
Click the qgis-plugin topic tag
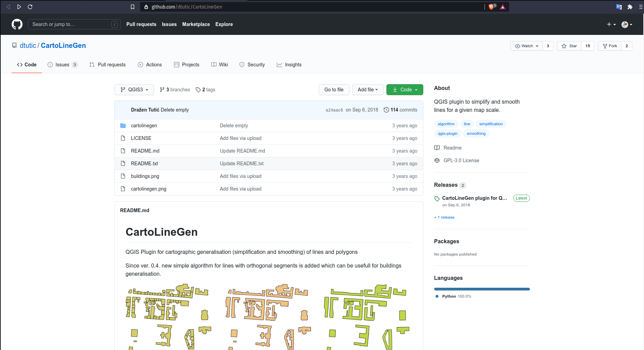[x=448, y=133]
